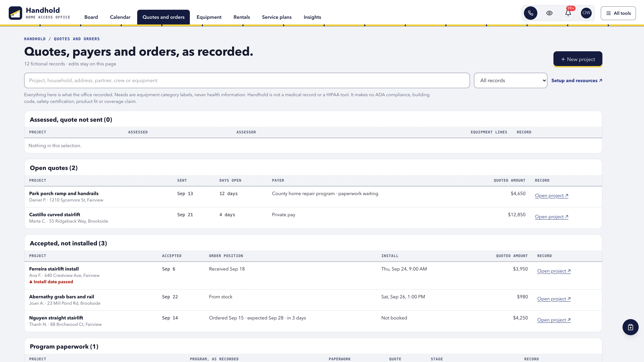This screenshot has height=362, width=644.
Task: Click the 'Install date passed' warning
Action: (x=51, y=282)
